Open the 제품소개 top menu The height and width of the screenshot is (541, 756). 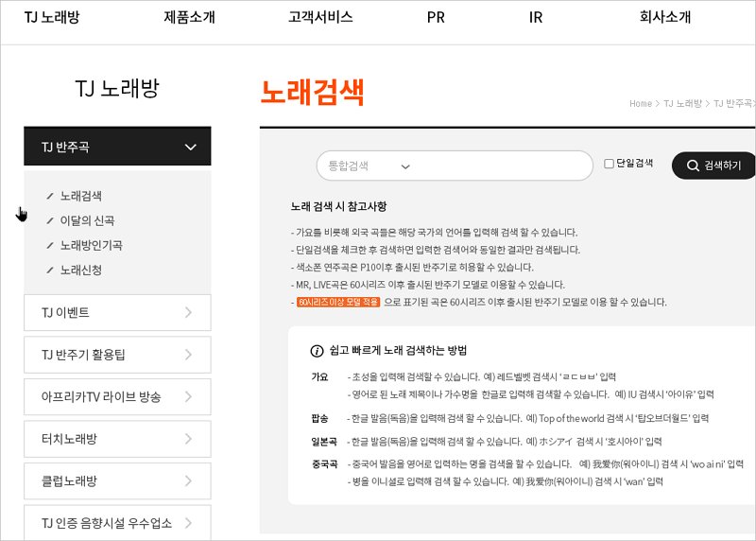coord(189,16)
